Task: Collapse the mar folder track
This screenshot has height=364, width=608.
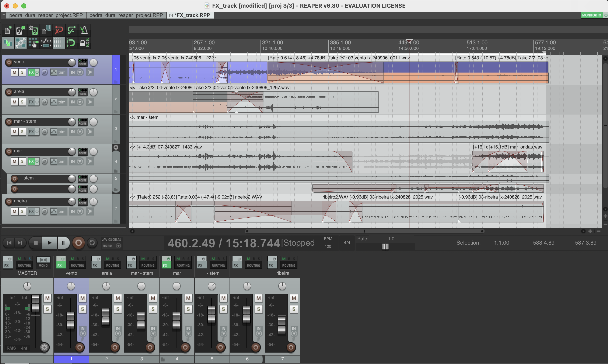Action: coord(116,147)
